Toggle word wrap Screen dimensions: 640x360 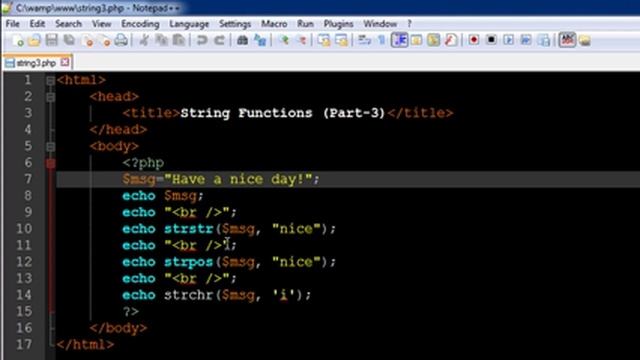click(x=364, y=40)
